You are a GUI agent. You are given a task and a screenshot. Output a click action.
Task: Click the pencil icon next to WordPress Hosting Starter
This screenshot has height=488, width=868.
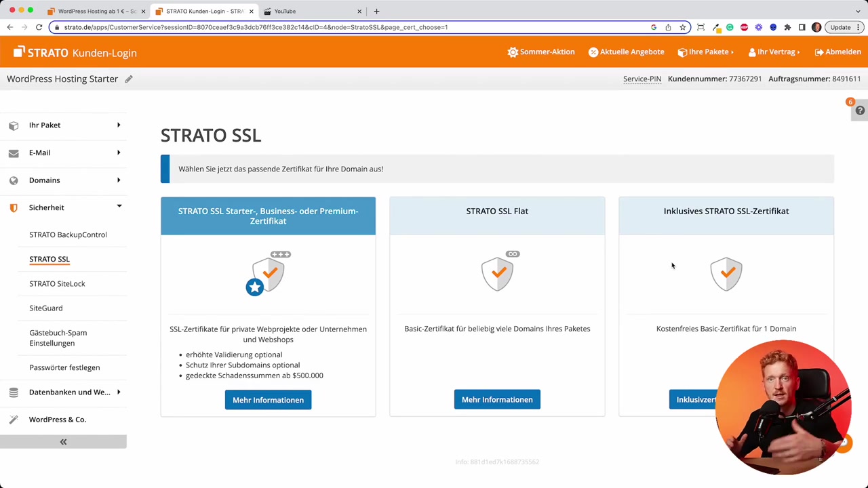point(129,79)
